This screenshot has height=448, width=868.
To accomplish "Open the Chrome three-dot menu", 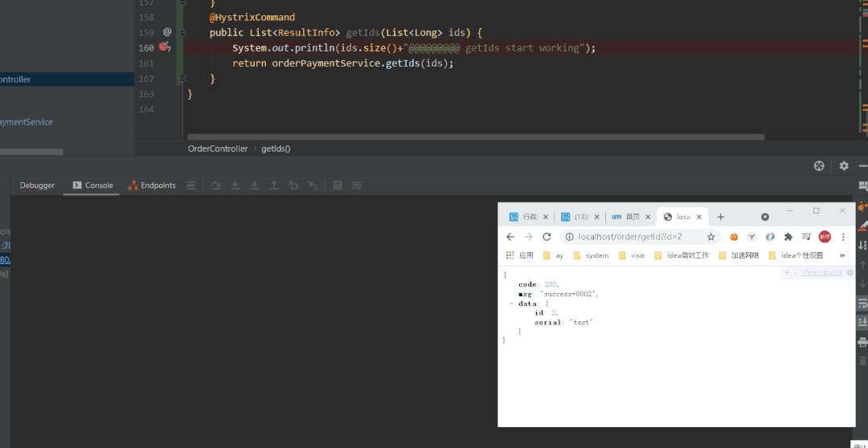I will (843, 237).
